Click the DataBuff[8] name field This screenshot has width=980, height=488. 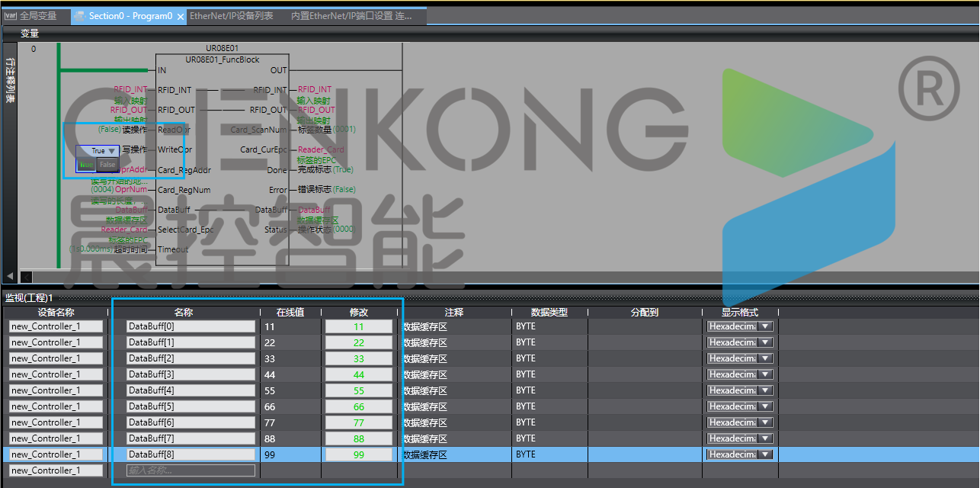tap(191, 454)
